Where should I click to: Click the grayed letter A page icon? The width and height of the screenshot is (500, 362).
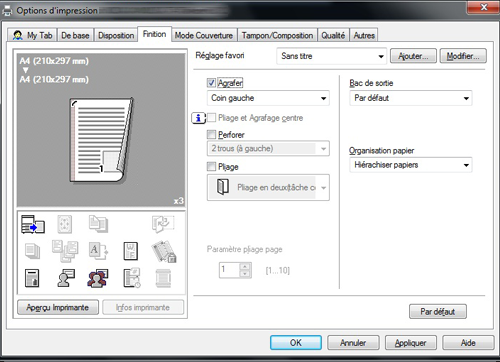coord(98,251)
